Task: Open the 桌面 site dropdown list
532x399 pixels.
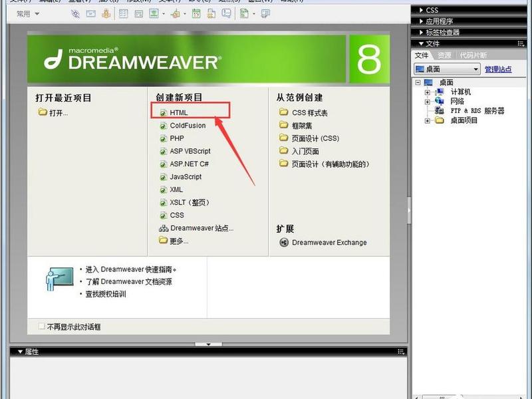Action: coord(447,69)
